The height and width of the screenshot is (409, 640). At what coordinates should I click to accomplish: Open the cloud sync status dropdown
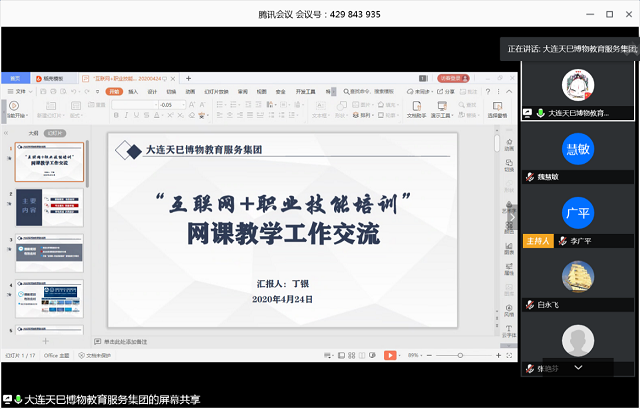(x=418, y=92)
